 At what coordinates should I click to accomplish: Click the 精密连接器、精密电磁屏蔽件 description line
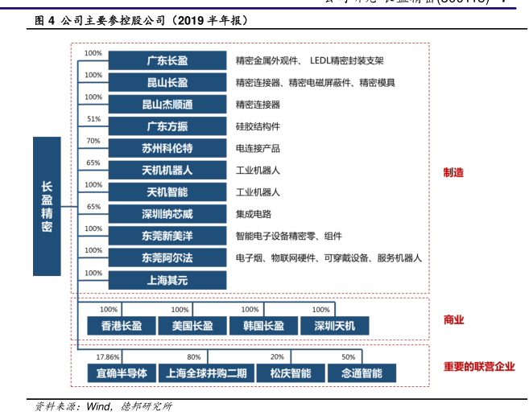click(x=316, y=83)
